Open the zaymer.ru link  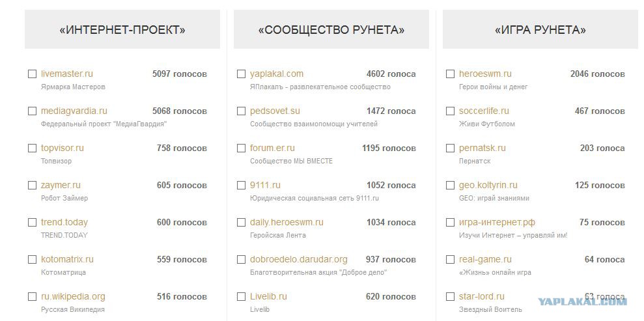(x=61, y=185)
